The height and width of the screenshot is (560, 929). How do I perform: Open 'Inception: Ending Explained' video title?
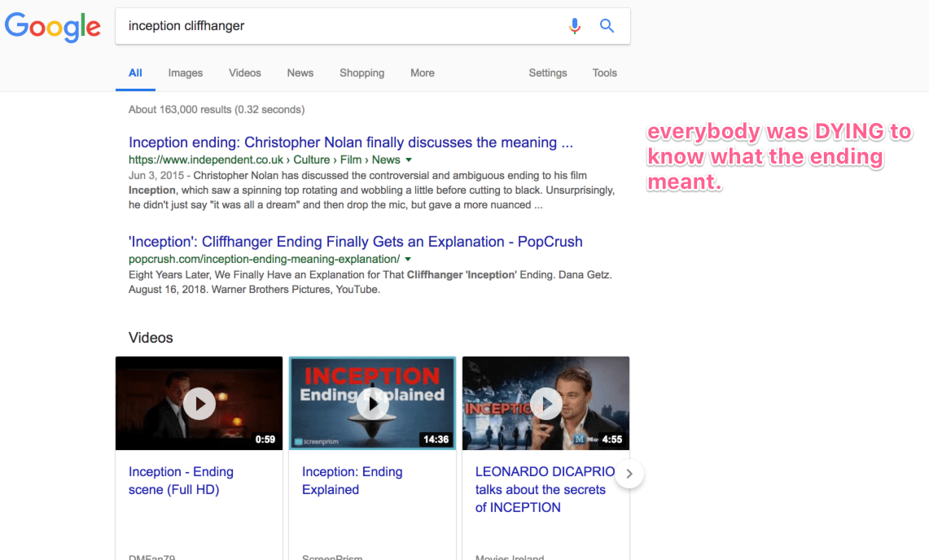click(352, 480)
